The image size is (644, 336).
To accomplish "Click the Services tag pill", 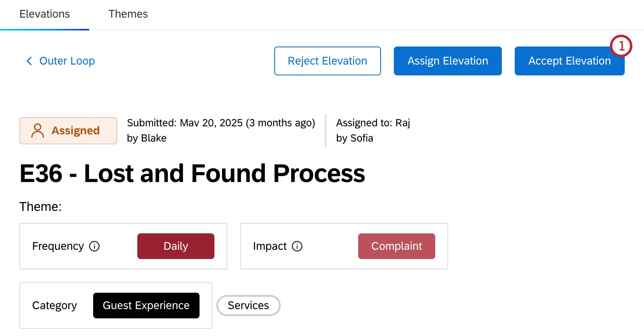I will pyautogui.click(x=248, y=305).
